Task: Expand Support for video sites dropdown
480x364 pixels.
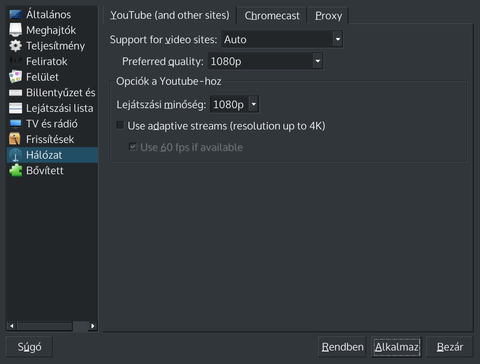Action: 282,39
